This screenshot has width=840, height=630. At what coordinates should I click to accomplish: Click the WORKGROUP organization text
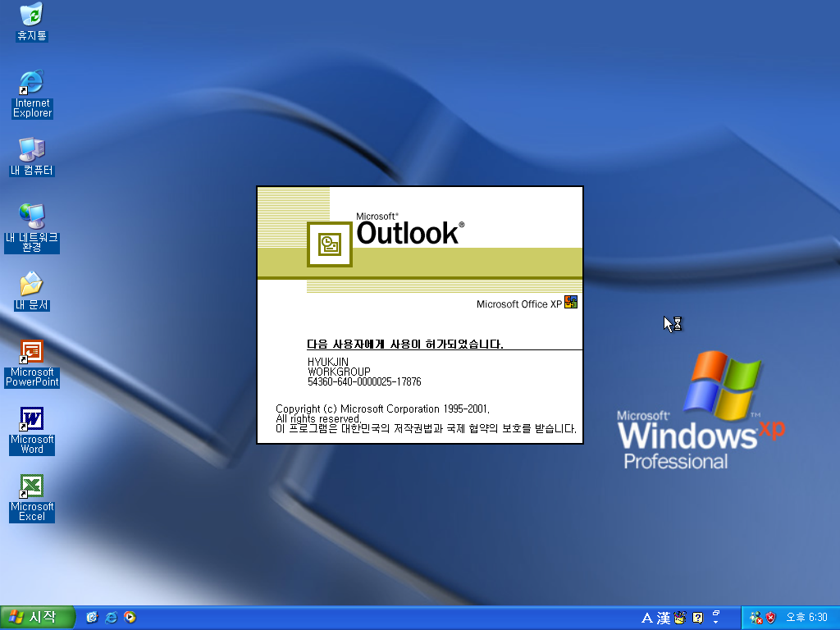click(x=339, y=372)
